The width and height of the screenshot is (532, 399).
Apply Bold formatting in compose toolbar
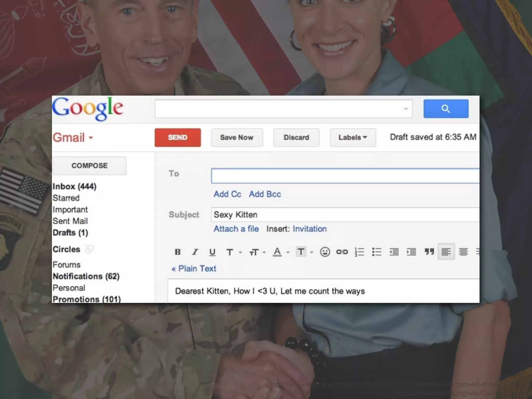click(x=178, y=252)
